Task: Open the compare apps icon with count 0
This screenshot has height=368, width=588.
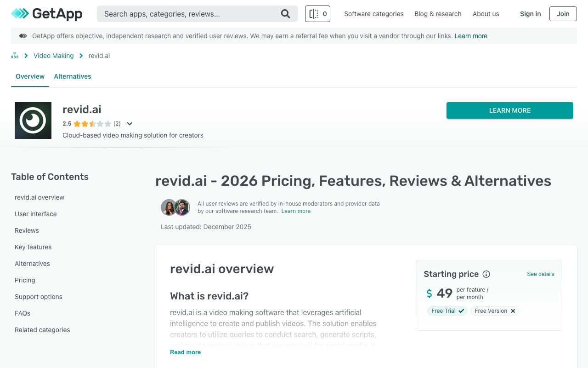Action: tap(317, 14)
